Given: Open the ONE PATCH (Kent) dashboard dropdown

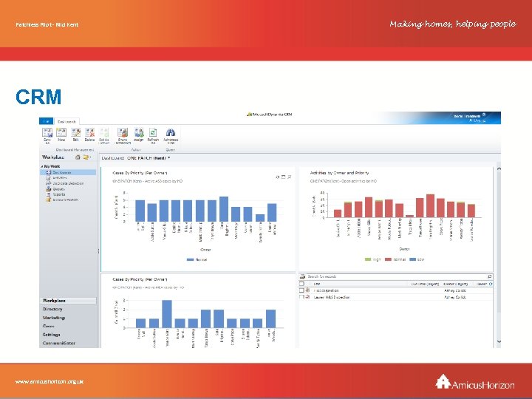Looking at the screenshot, I should click(169, 158).
